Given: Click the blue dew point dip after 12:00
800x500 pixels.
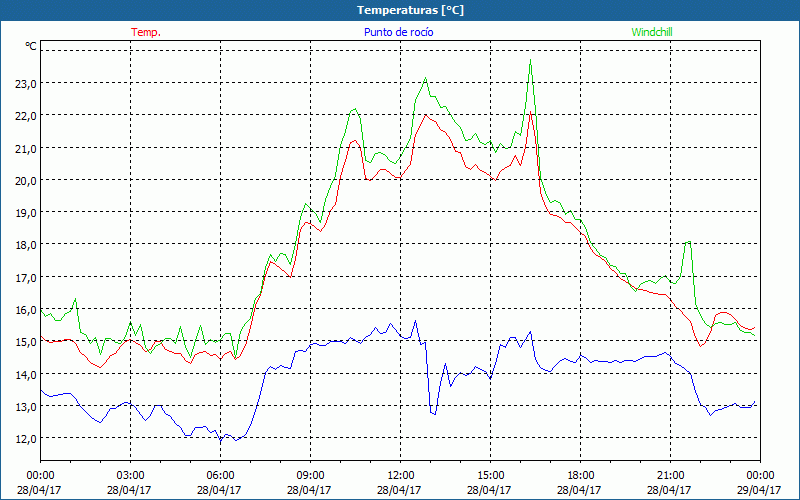Looking at the screenshot, I should (x=434, y=412).
